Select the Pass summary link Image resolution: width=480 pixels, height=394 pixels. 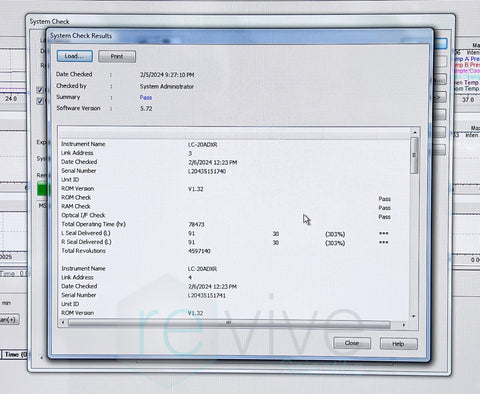[x=146, y=98]
